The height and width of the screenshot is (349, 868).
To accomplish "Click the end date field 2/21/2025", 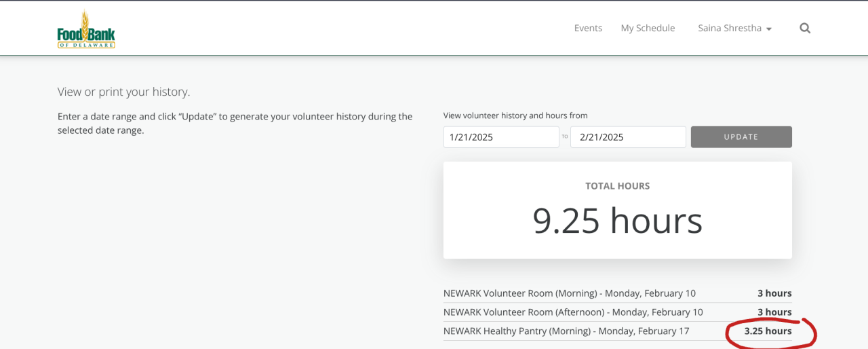I will 628,137.
